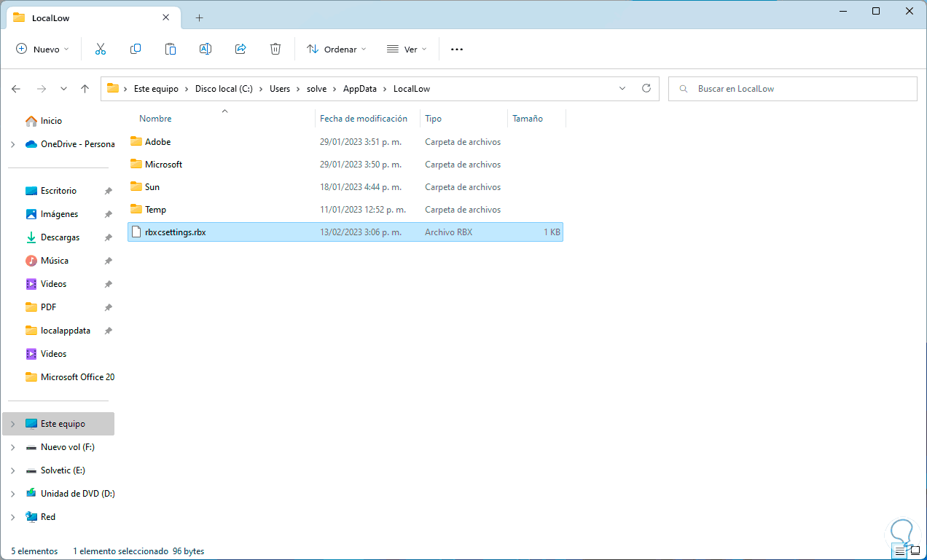Go back with the left arrow
This screenshot has width=927, height=560.
16,89
